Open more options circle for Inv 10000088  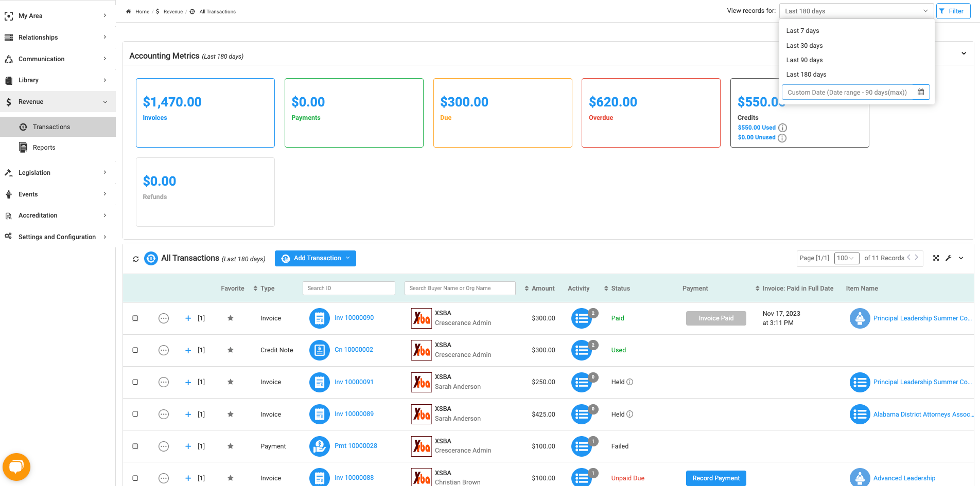click(x=164, y=478)
